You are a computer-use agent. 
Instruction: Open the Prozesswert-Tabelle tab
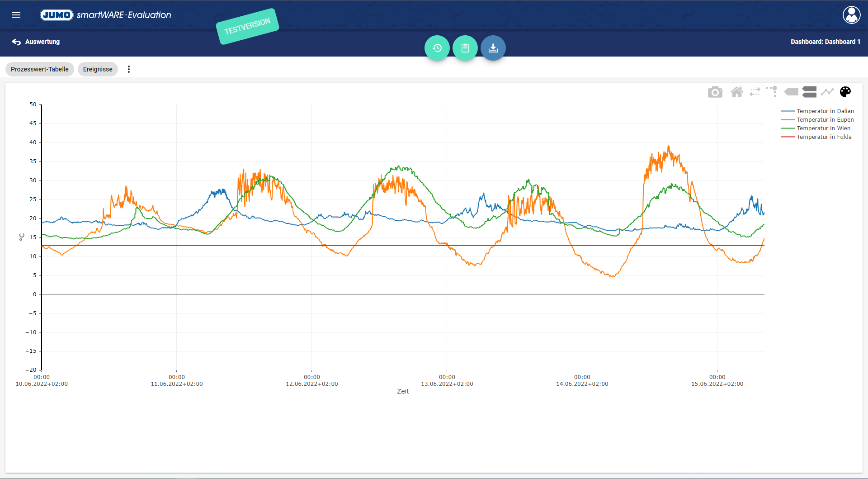tap(40, 69)
